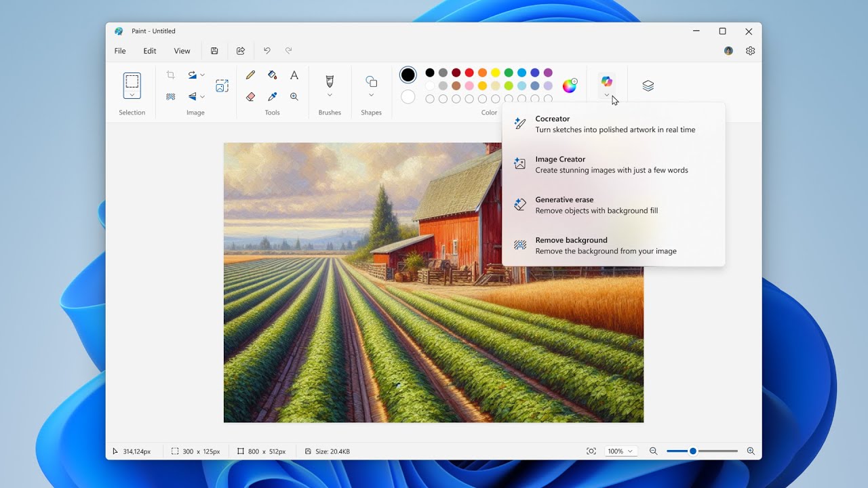Expand the Selection options chevron
Image resolution: width=868 pixels, height=488 pixels.
[132, 95]
